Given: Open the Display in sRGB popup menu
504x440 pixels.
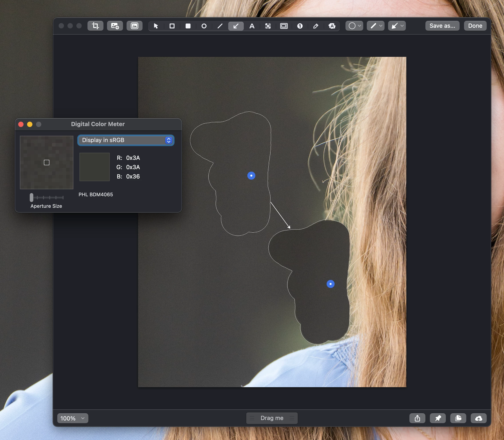Looking at the screenshot, I should click(x=126, y=140).
